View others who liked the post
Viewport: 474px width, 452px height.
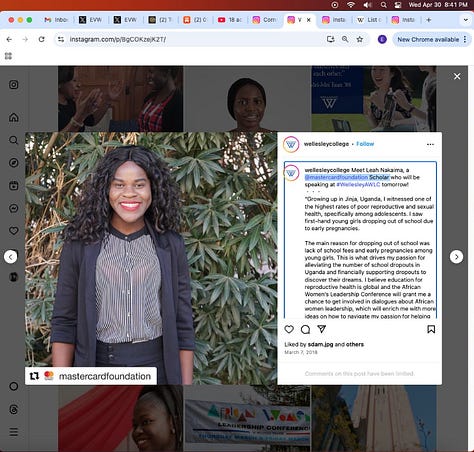pyautogui.click(x=355, y=344)
